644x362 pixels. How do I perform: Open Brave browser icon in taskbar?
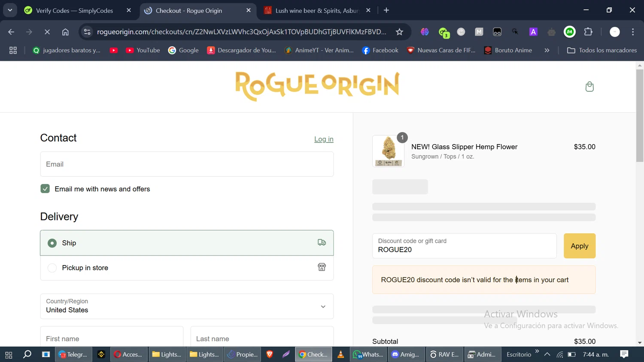[x=270, y=354]
